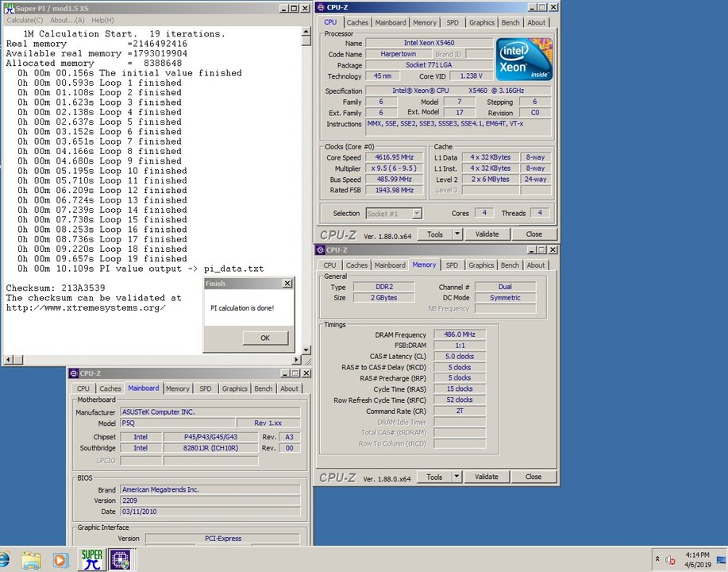Viewport: 728px width, 572px height.
Task: Open Tools dropdown arrow in Memory window
Action: tap(456, 477)
